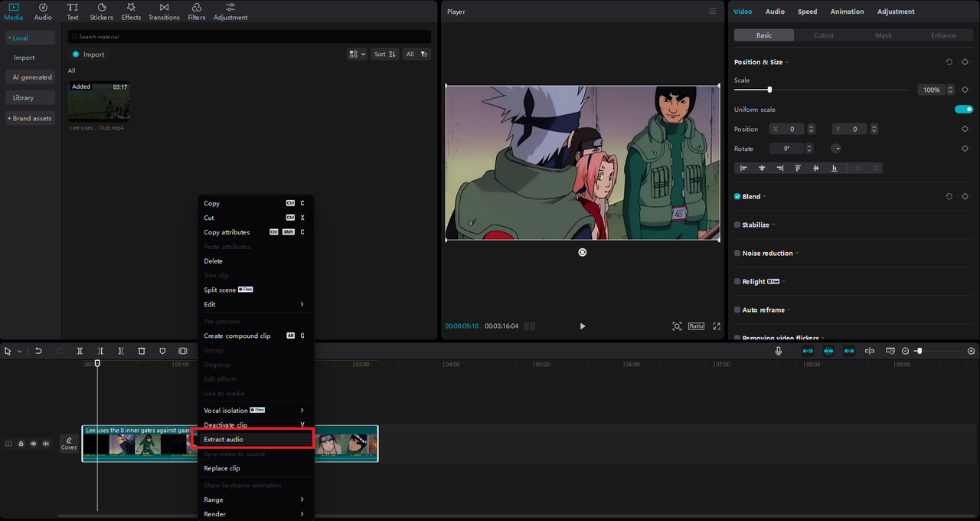Image resolution: width=980 pixels, height=521 pixels.
Task: Switch to the Speed tab
Action: click(807, 11)
